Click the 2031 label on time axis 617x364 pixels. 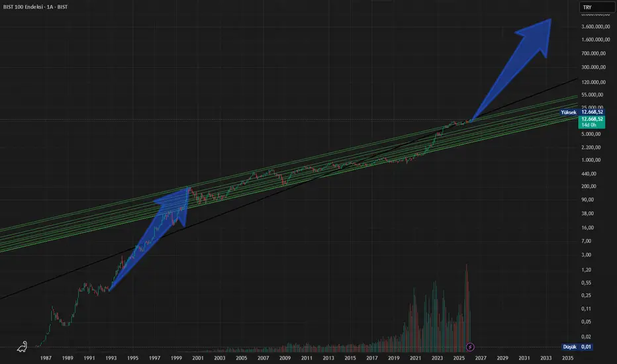click(524, 358)
